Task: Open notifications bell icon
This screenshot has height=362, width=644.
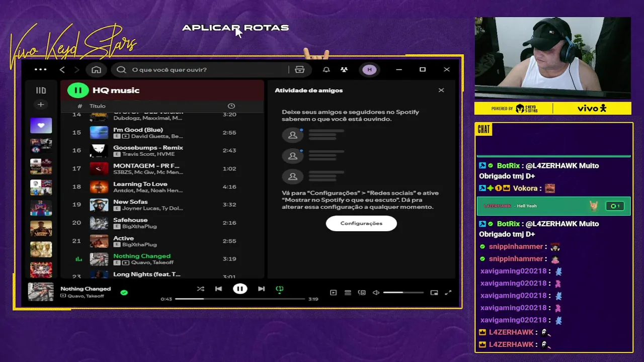Action: (326, 69)
